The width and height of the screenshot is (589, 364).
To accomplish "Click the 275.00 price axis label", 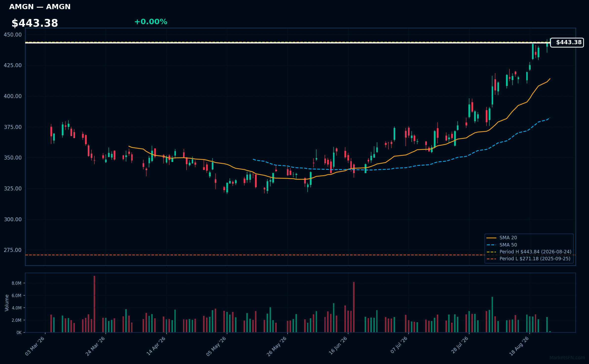I will [13, 250].
